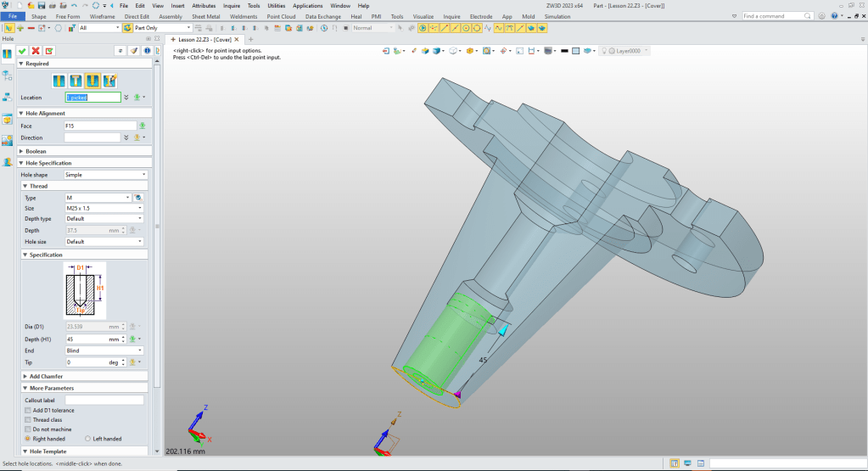Screen dimensions: 868x471
Task: Cancel the hole command with red X
Action: (36, 51)
